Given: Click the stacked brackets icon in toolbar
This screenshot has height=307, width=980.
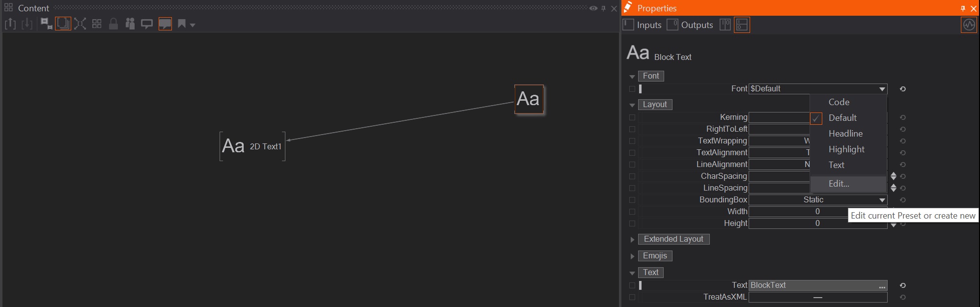Looking at the screenshot, I should point(63,24).
